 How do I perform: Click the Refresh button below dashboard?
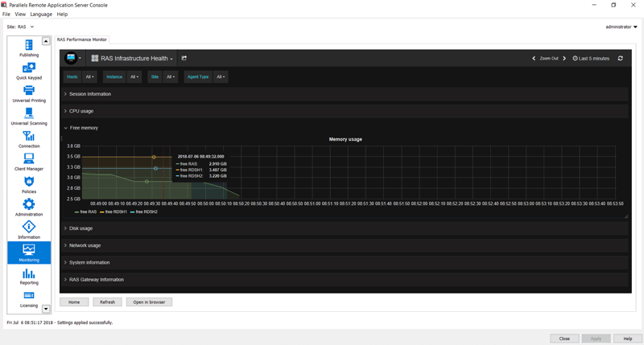point(107,302)
